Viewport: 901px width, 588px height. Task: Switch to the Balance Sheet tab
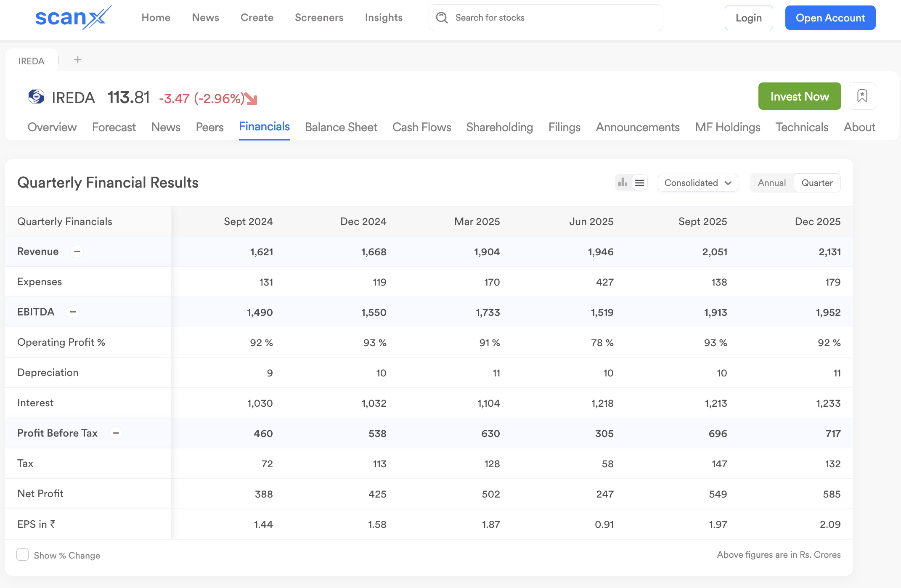(341, 127)
